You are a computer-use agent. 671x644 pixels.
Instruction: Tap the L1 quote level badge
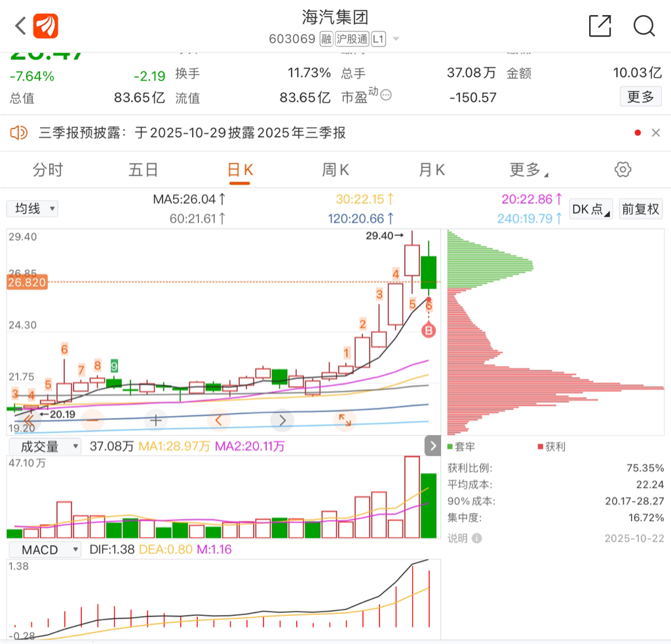pyautogui.click(x=378, y=39)
